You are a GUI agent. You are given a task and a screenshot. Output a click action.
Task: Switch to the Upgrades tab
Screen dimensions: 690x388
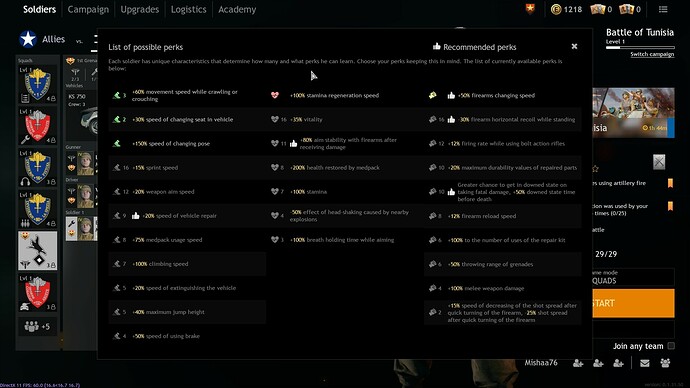139,9
